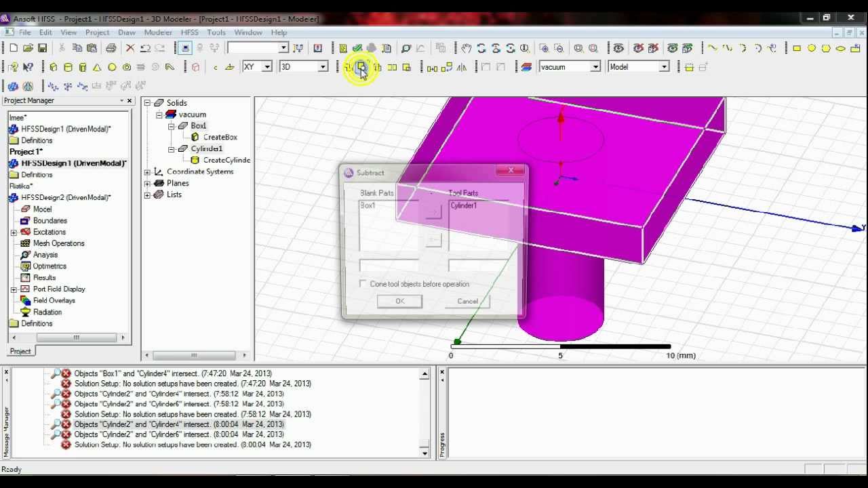Click Cancel in the Subtract dialog
The width and height of the screenshot is (868, 488).
467,302
